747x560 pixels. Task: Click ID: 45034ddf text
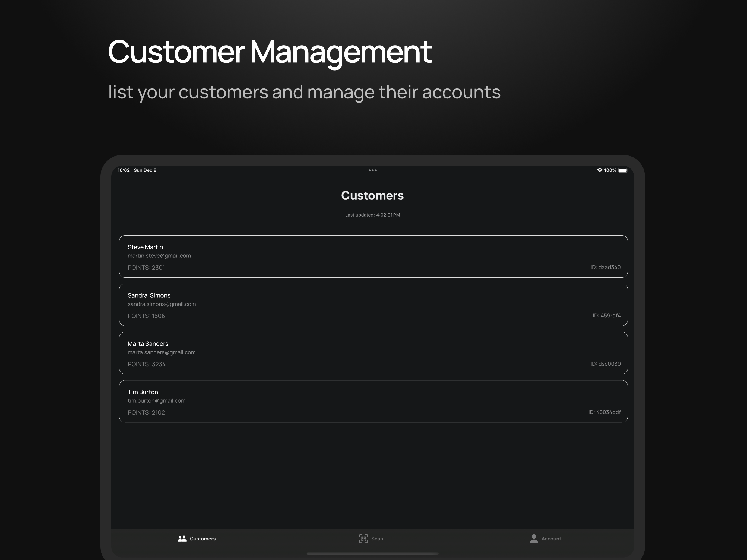604,412
